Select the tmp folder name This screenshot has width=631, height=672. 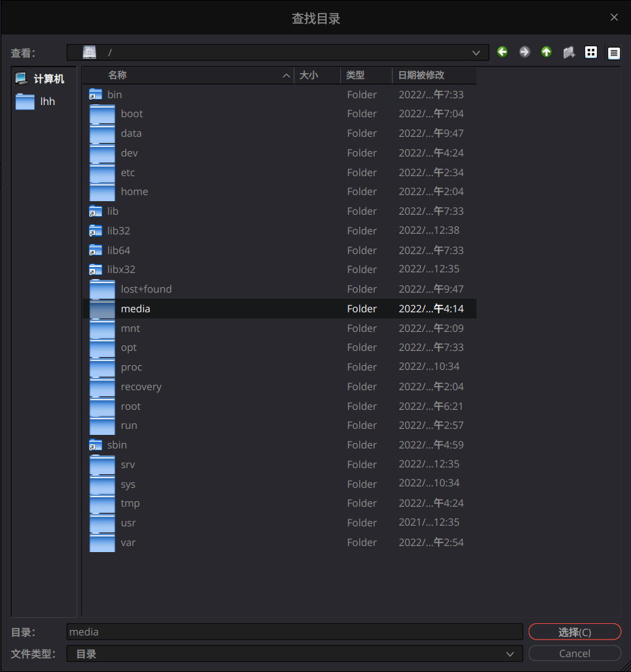(x=130, y=503)
